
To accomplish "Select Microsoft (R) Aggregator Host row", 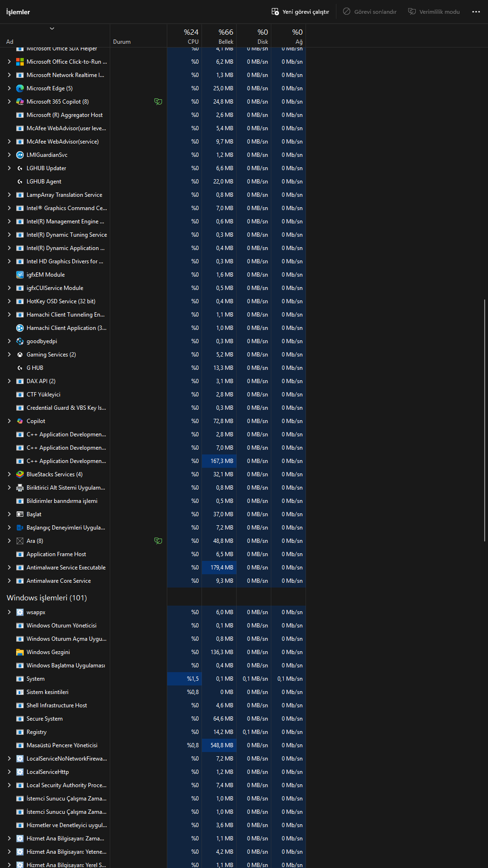I will 153,115.
